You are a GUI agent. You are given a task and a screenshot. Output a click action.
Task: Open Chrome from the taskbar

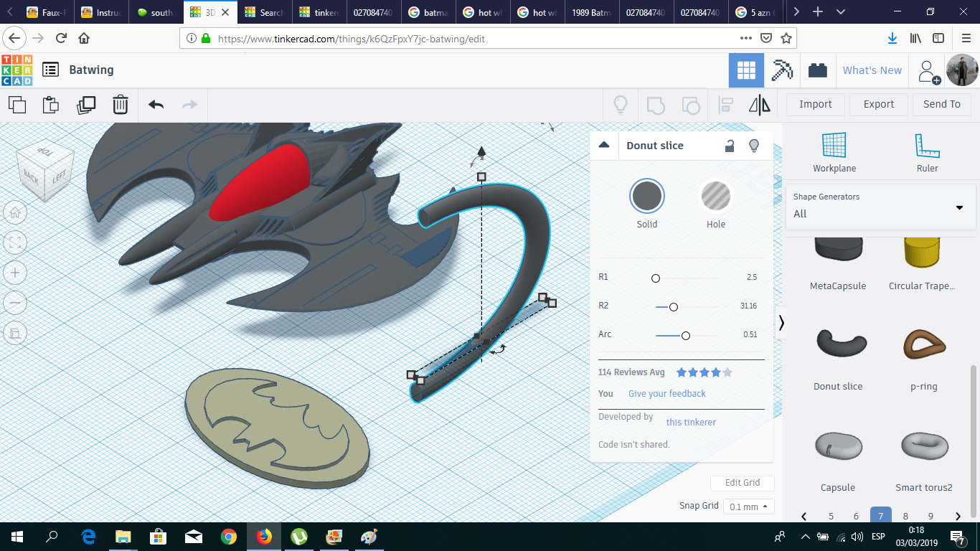coord(229,537)
